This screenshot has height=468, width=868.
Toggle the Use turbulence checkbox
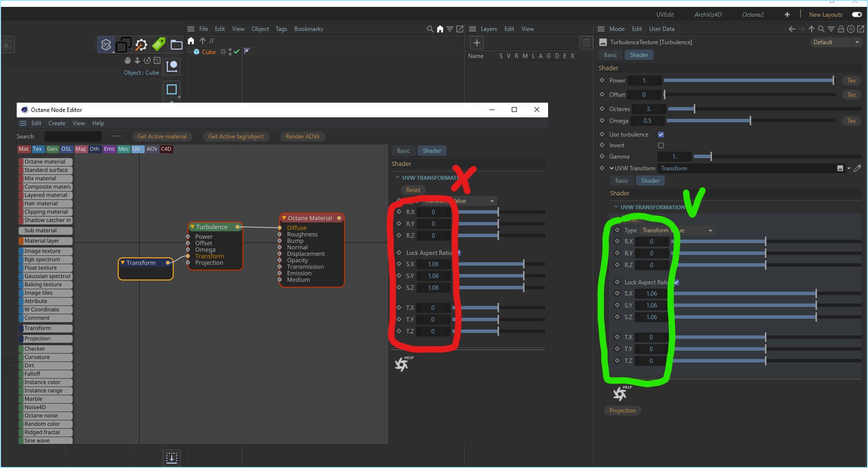[x=661, y=135]
